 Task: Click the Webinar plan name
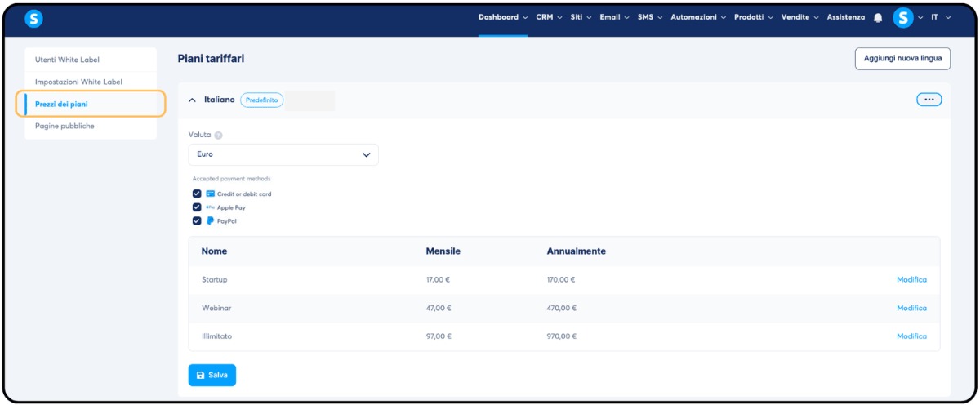[216, 308]
